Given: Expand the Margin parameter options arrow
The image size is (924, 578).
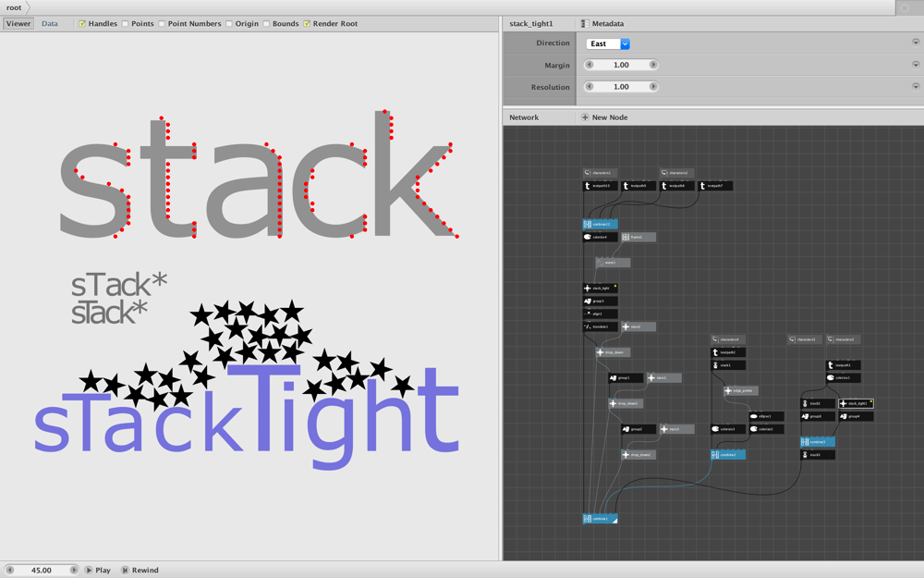Looking at the screenshot, I should (916, 65).
